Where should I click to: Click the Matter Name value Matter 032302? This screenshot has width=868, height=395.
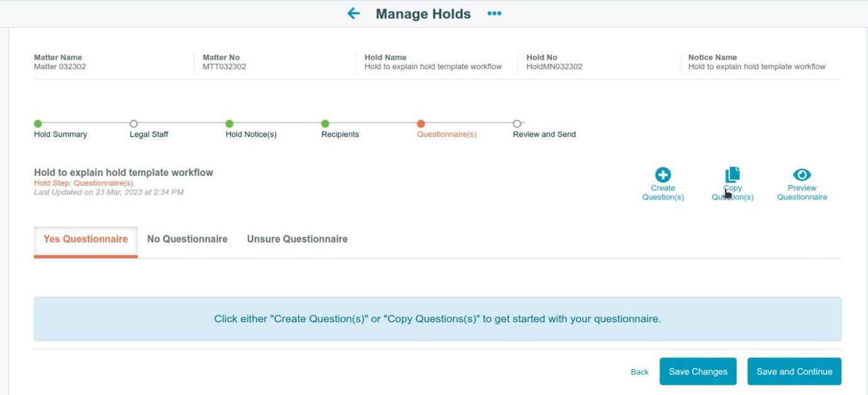pyautogui.click(x=60, y=67)
